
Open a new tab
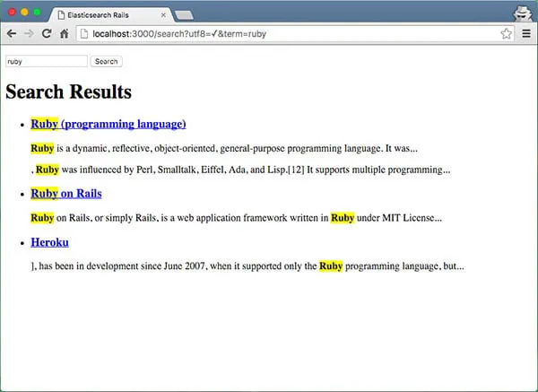186,15
